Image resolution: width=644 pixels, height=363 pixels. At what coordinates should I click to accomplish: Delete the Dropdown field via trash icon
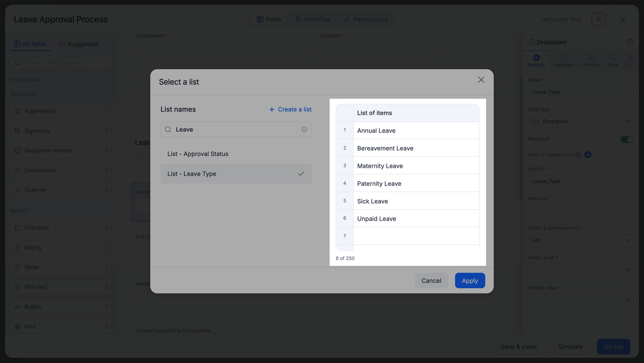tap(630, 42)
